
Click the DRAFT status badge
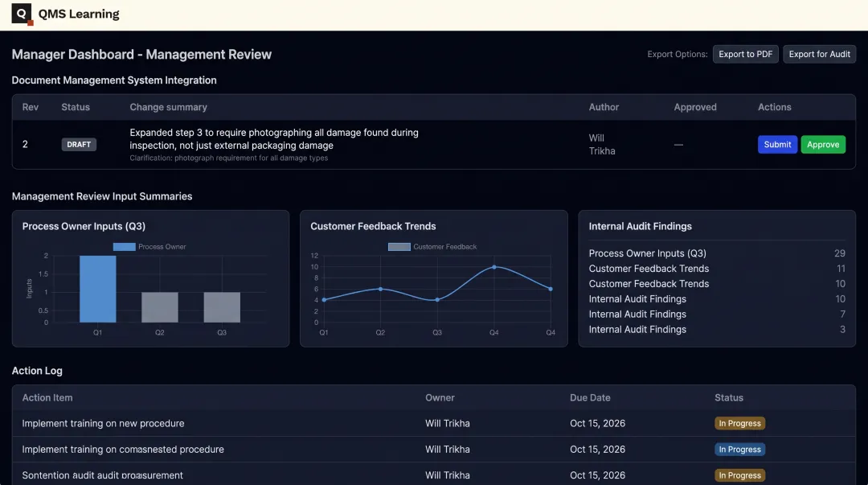[x=79, y=144]
